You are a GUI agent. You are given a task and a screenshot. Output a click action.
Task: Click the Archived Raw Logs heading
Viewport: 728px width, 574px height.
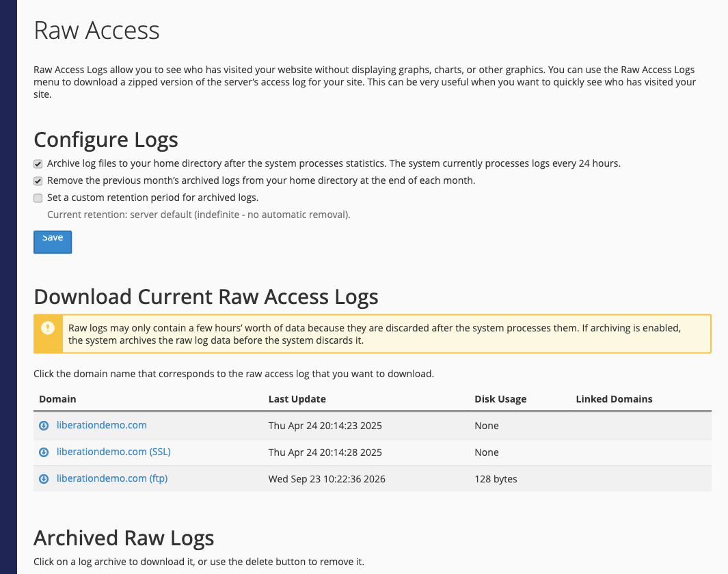pyautogui.click(x=124, y=538)
